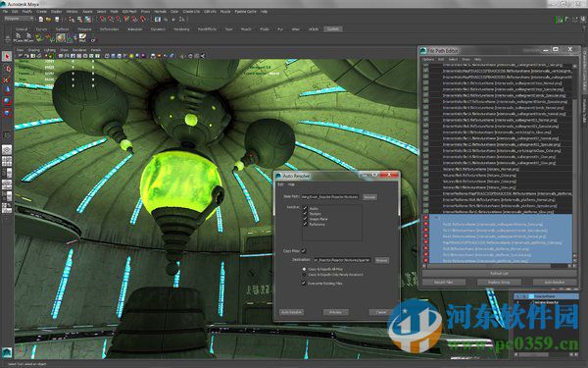Open the File menu in Maya menu bar
The width and height of the screenshot is (588, 368).
click(5, 12)
